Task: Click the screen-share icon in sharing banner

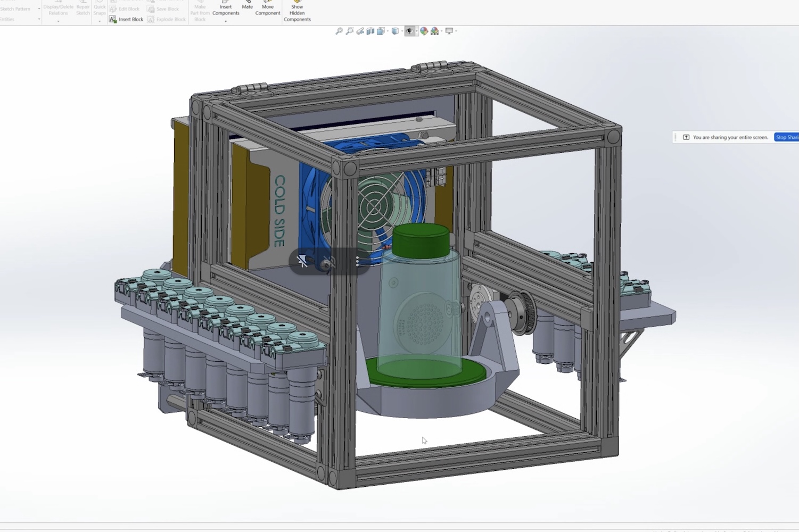Action: (x=686, y=137)
